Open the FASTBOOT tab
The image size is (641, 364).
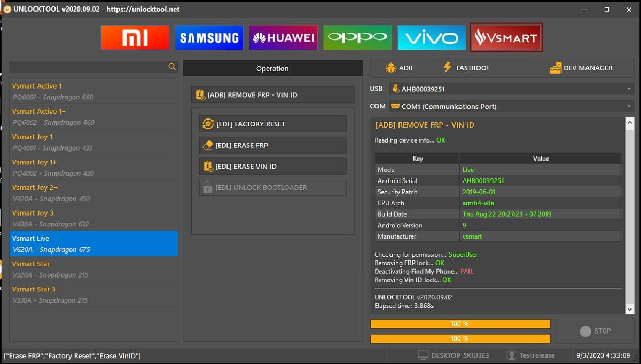pyautogui.click(x=466, y=68)
